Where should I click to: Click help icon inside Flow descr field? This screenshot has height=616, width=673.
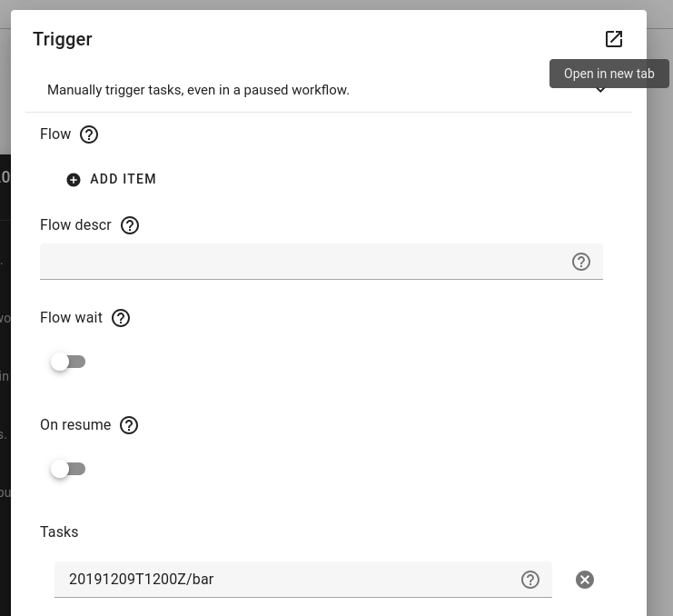click(x=581, y=262)
